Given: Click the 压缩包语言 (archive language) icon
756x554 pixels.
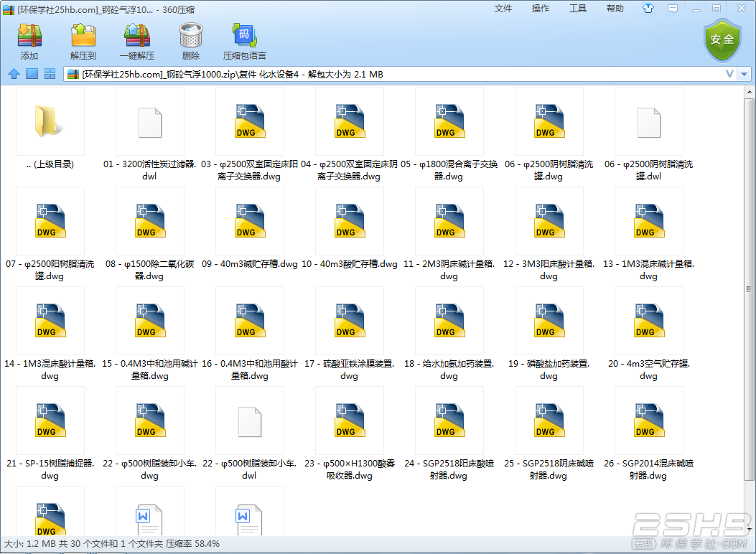Looking at the screenshot, I should (x=244, y=35).
